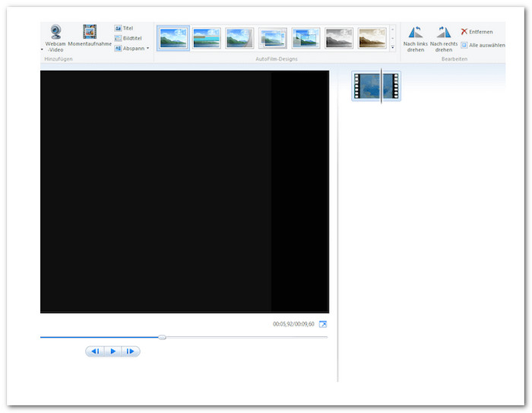
Task: Select the fourth AutoFilm design with stacked photos
Action: (272, 38)
